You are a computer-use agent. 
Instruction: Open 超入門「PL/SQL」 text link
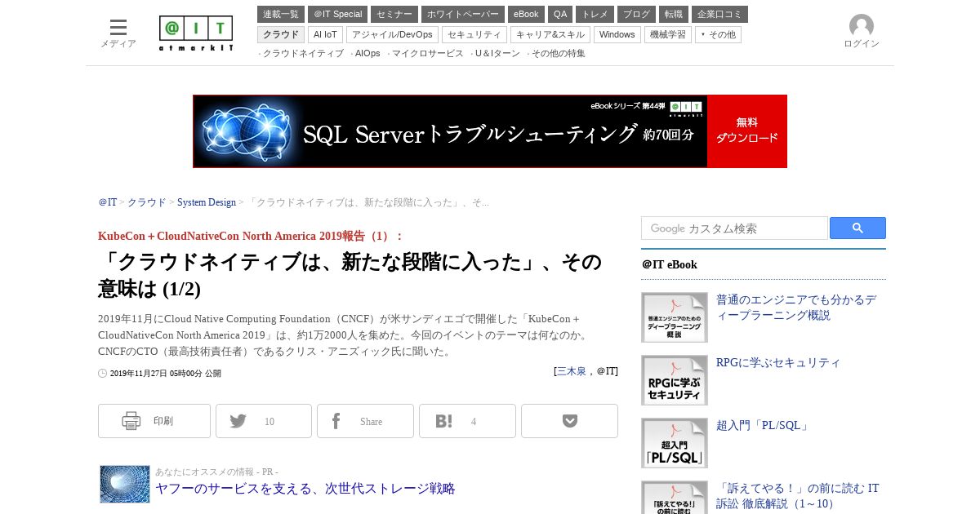pyautogui.click(x=763, y=425)
